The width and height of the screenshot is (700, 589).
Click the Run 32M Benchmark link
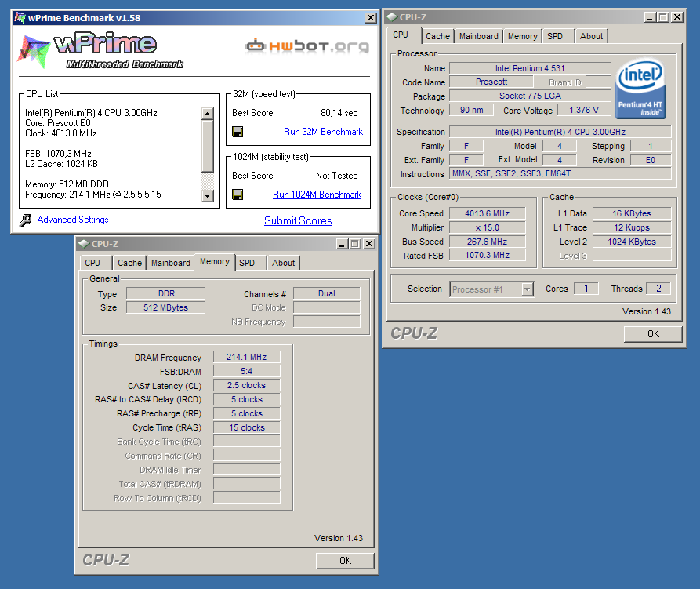323,132
